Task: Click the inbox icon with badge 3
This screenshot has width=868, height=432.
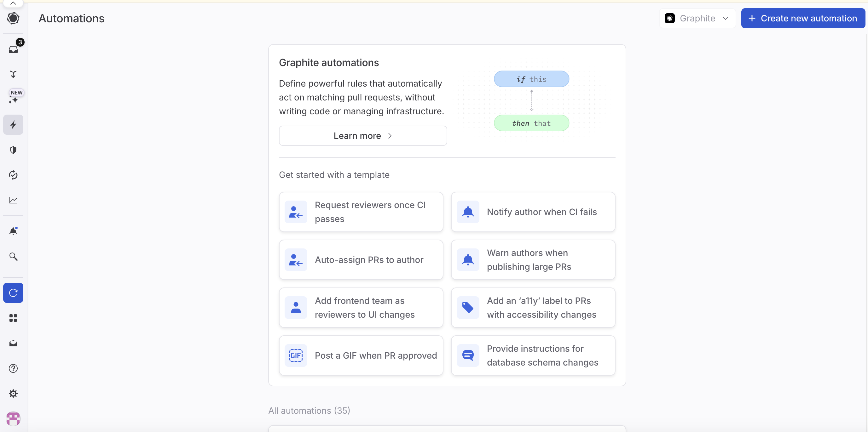Action: (x=13, y=49)
